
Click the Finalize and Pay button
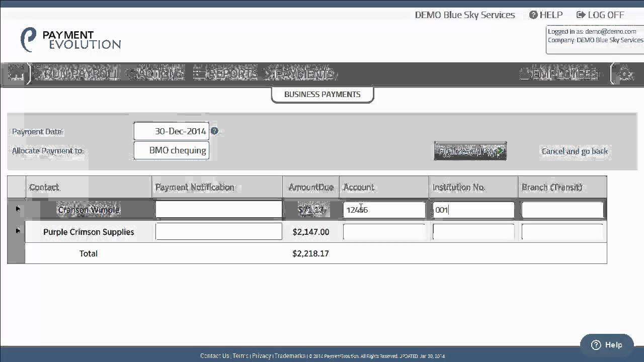coord(470,151)
